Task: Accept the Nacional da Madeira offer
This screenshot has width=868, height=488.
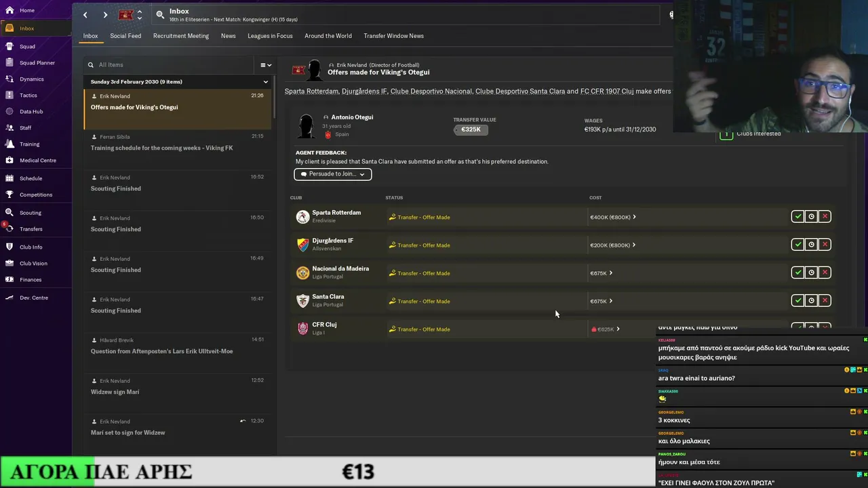Action: coord(798,272)
